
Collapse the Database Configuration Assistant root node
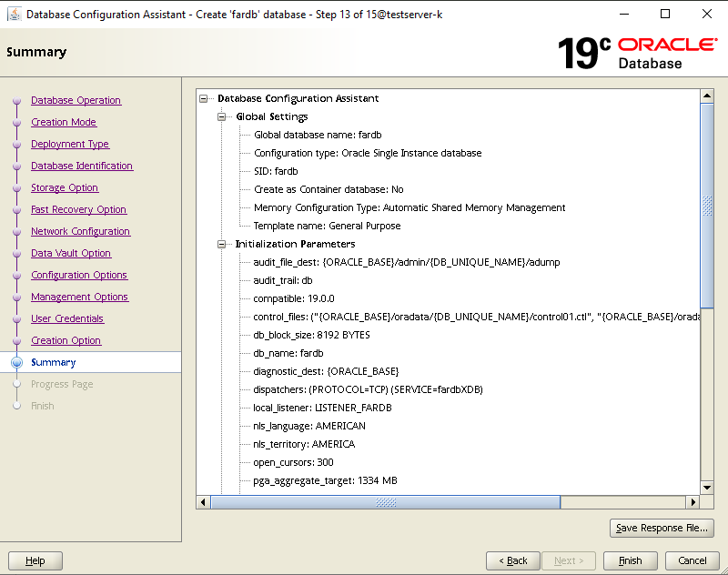pos(203,98)
